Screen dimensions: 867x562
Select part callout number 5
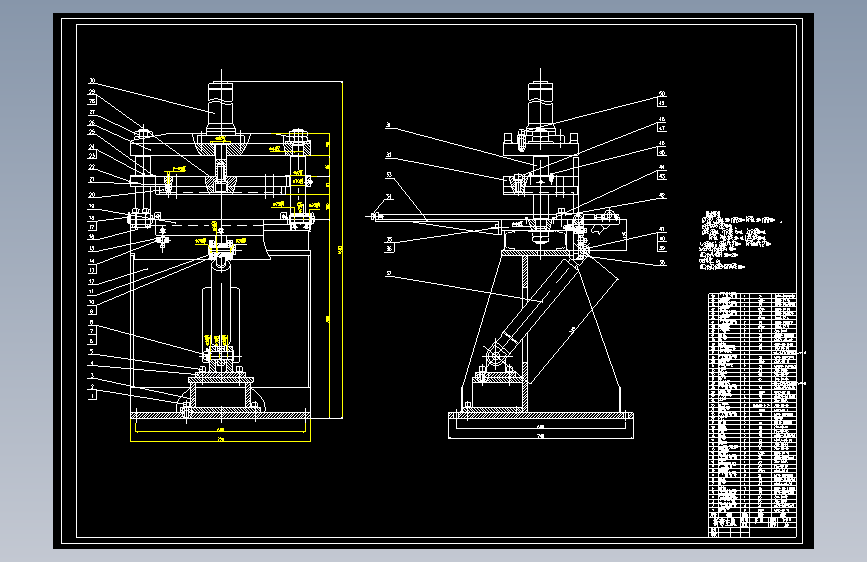(92, 352)
